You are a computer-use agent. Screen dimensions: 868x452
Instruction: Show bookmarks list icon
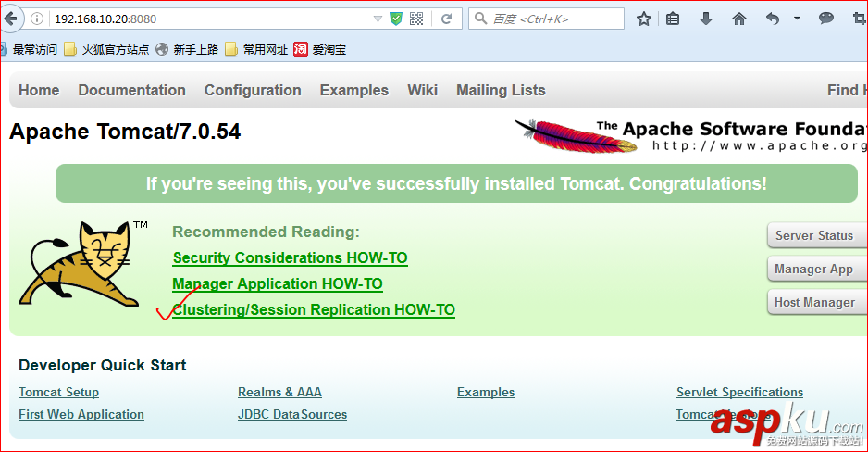(673, 19)
